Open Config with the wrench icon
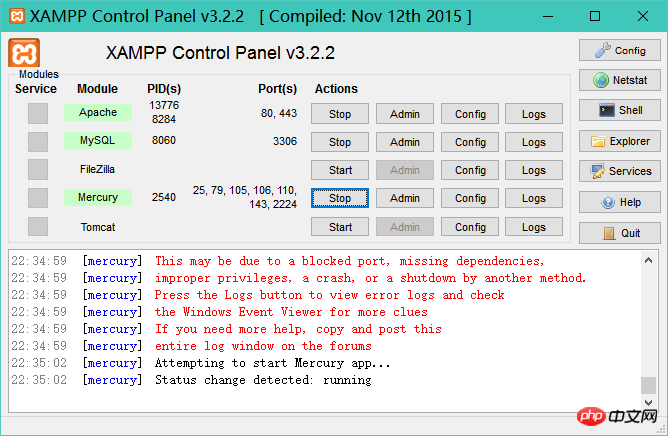 [x=619, y=50]
